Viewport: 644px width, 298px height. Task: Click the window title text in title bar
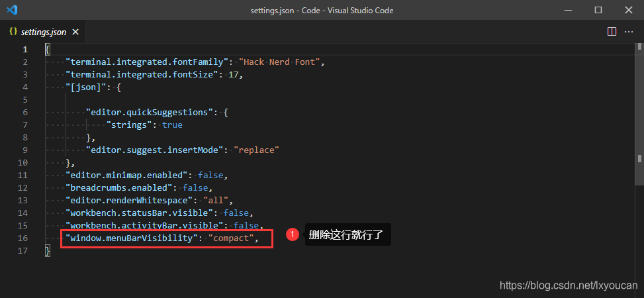tap(322, 11)
